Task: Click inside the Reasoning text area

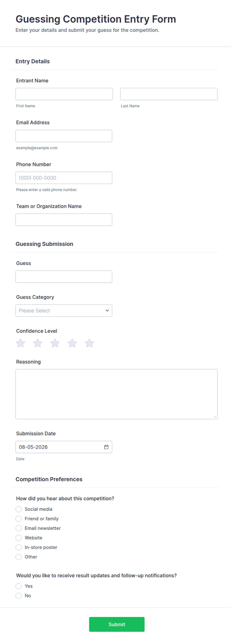Action: click(x=116, y=394)
